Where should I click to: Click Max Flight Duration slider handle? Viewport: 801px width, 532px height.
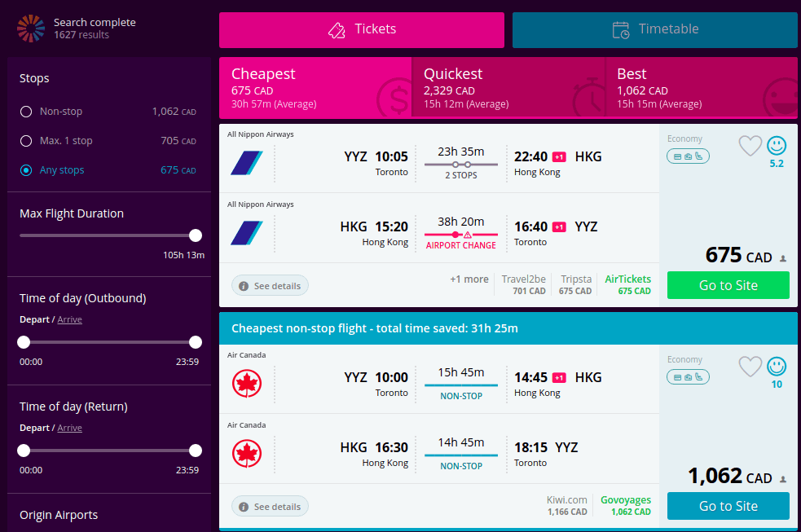click(x=195, y=235)
